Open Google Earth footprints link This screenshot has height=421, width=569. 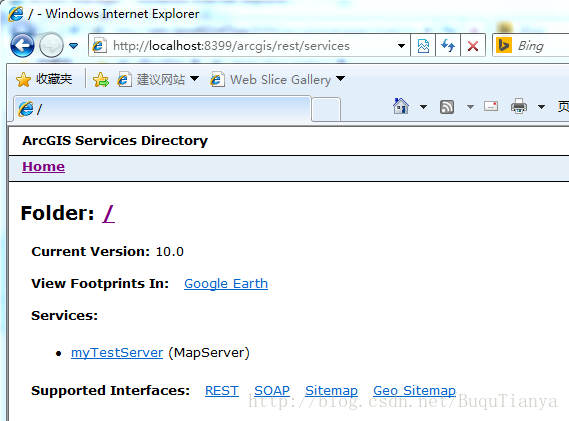(x=226, y=283)
